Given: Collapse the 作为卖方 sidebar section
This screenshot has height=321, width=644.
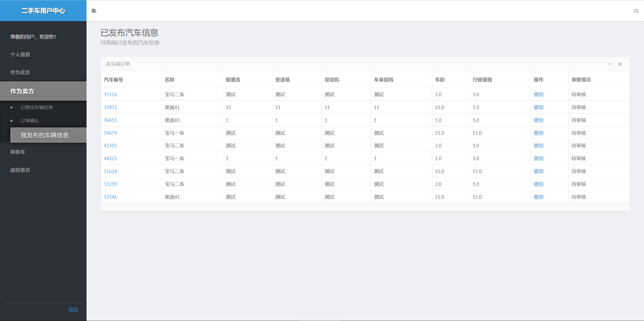Looking at the screenshot, I should click(x=22, y=91).
